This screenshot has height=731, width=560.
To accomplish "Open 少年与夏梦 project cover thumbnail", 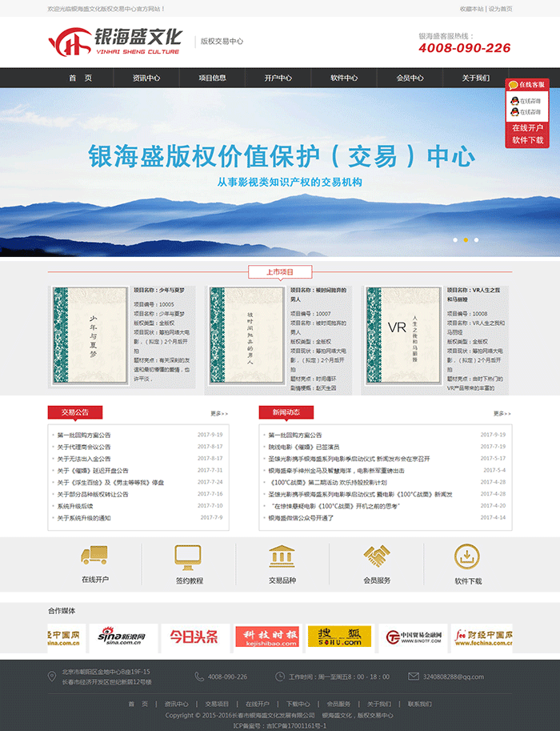I will [x=90, y=335].
